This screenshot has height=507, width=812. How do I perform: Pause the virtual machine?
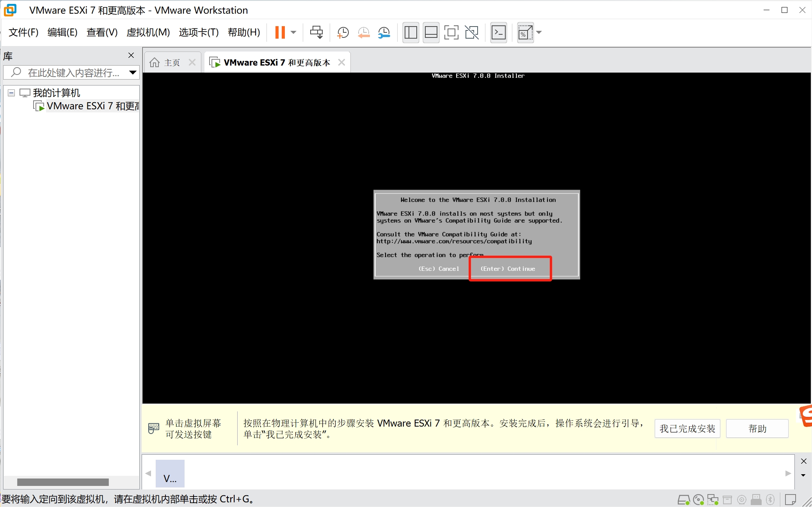point(280,32)
